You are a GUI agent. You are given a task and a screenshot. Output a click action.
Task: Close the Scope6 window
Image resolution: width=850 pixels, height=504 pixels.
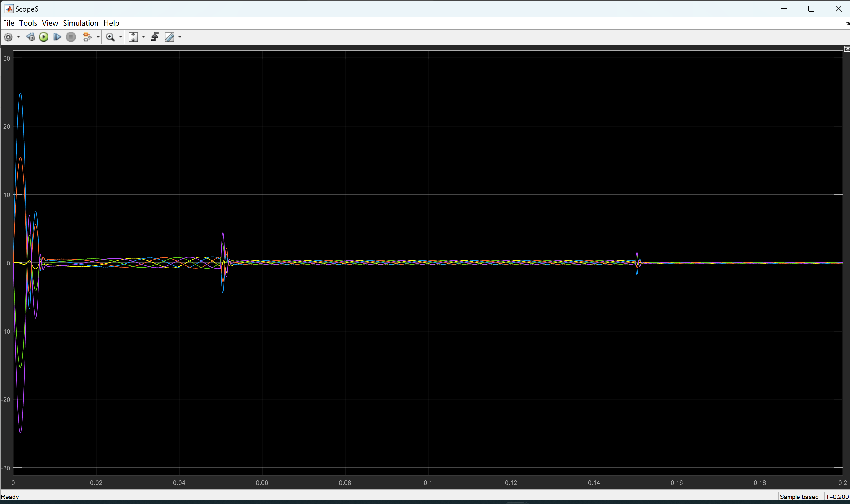(838, 9)
